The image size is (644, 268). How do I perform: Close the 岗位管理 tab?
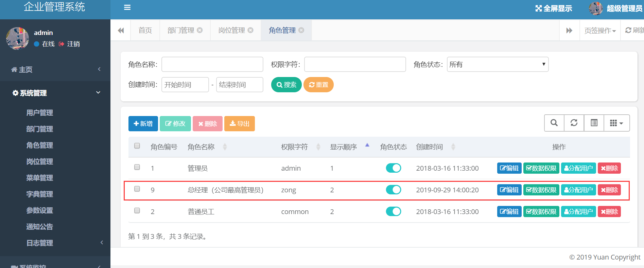tap(250, 30)
